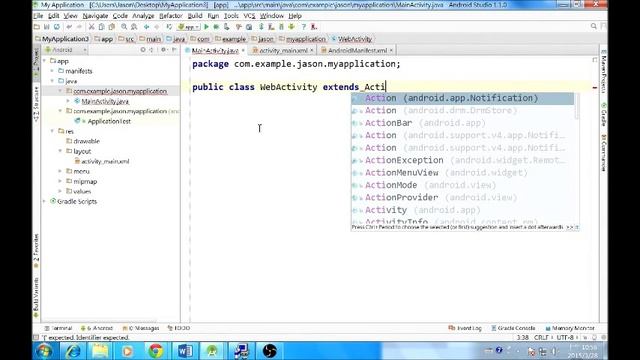Choose Action (android.drm.DrmStore) suggestion
Viewport: 640px width, 360px height.
[x=463, y=111]
